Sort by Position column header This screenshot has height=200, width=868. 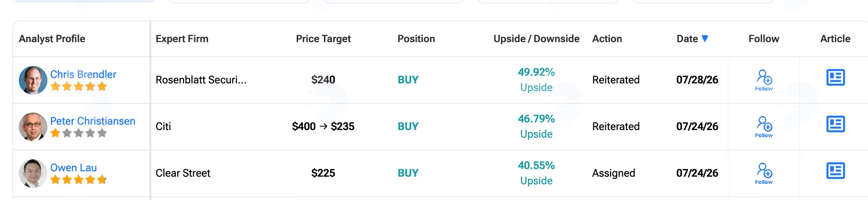(416, 39)
